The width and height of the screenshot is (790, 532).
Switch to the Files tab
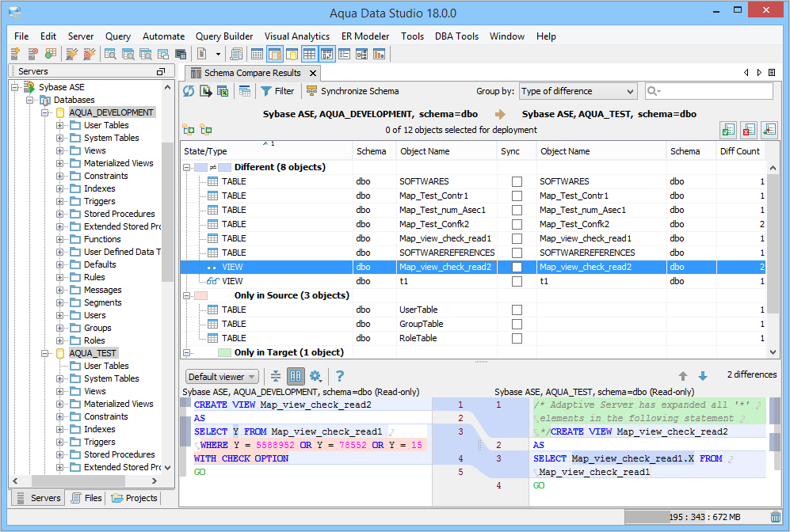coord(86,498)
